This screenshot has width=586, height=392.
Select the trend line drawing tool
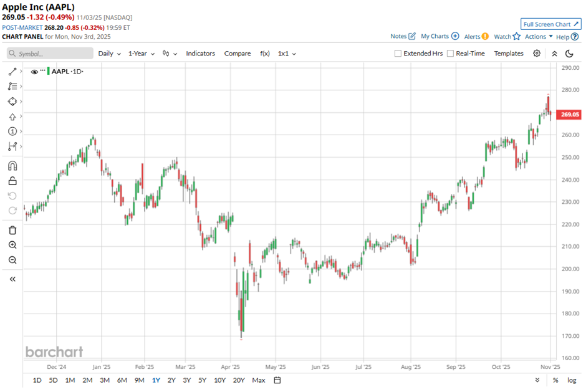click(12, 72)
